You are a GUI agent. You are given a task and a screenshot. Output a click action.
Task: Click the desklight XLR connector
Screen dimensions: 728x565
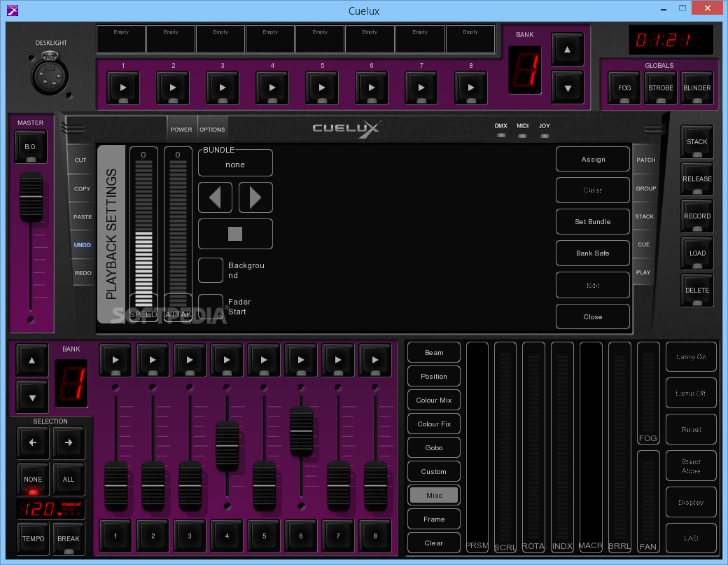point(50,75)
